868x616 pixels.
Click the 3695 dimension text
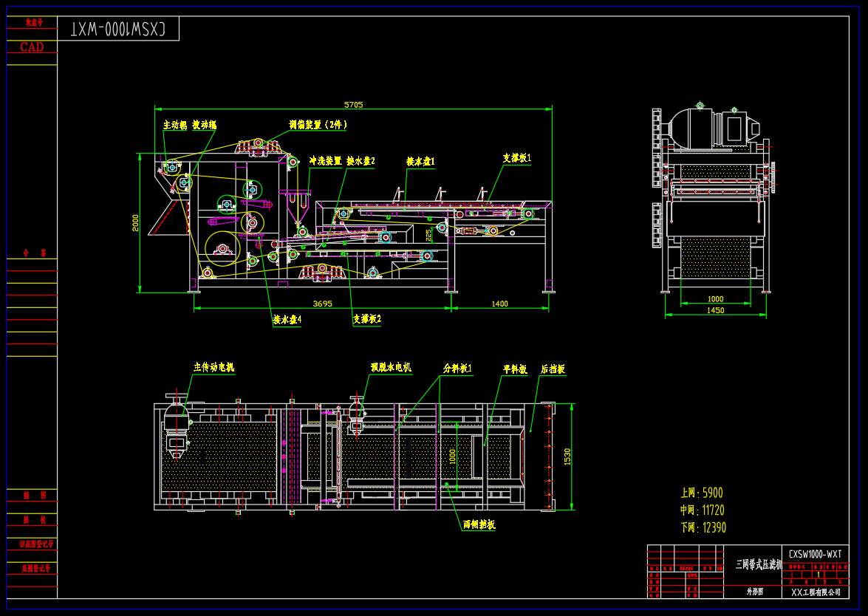[322, 304]
